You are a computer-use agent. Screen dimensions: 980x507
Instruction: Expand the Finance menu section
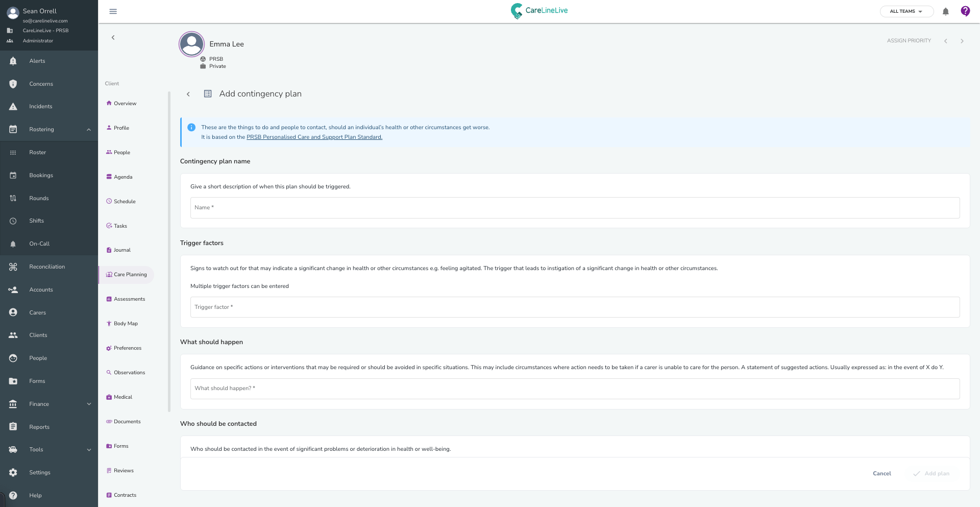tap(89, 404)
